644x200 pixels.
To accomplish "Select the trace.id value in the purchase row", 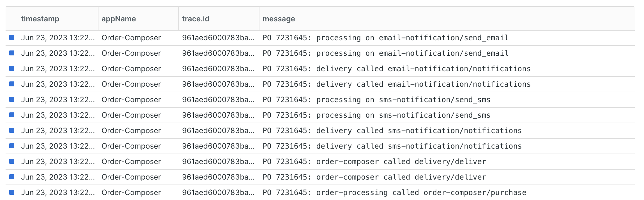I will tap(218, 193).
